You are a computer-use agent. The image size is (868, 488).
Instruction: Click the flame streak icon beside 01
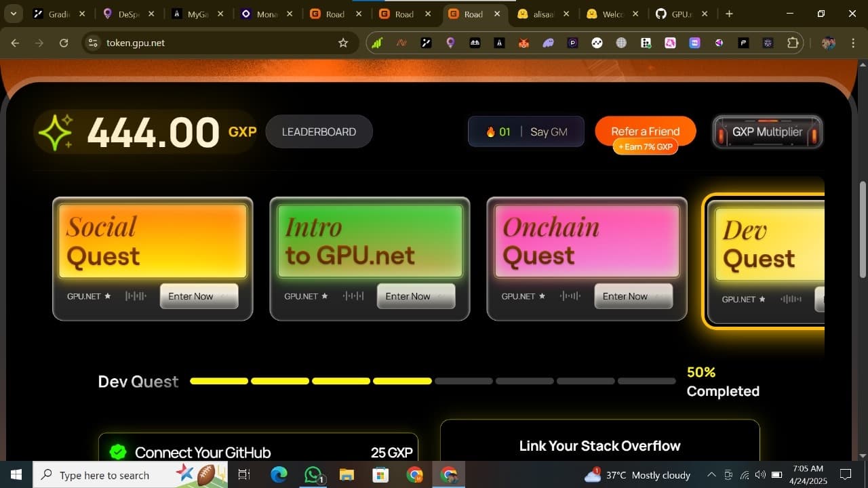[x=491, y=131]
